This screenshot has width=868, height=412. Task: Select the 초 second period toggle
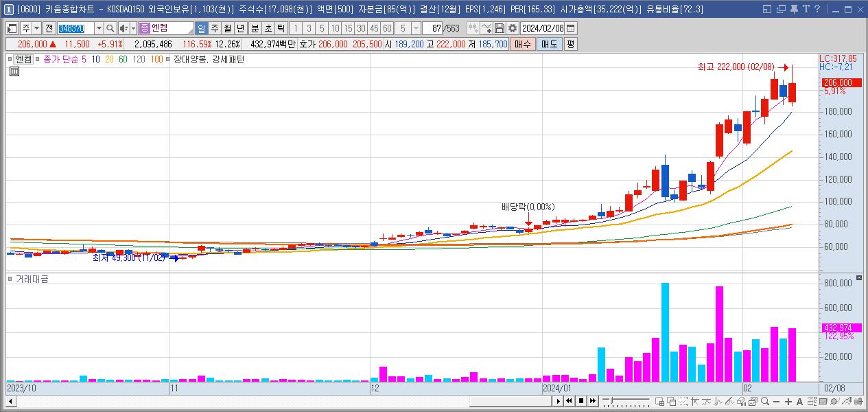(x=268, y=28)
